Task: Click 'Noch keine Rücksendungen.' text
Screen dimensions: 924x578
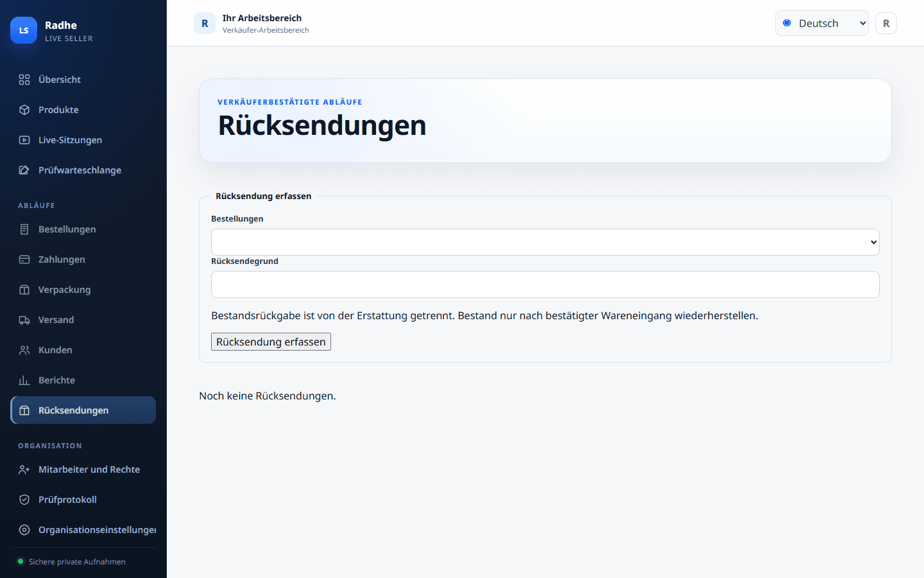Action: point(268,396)
